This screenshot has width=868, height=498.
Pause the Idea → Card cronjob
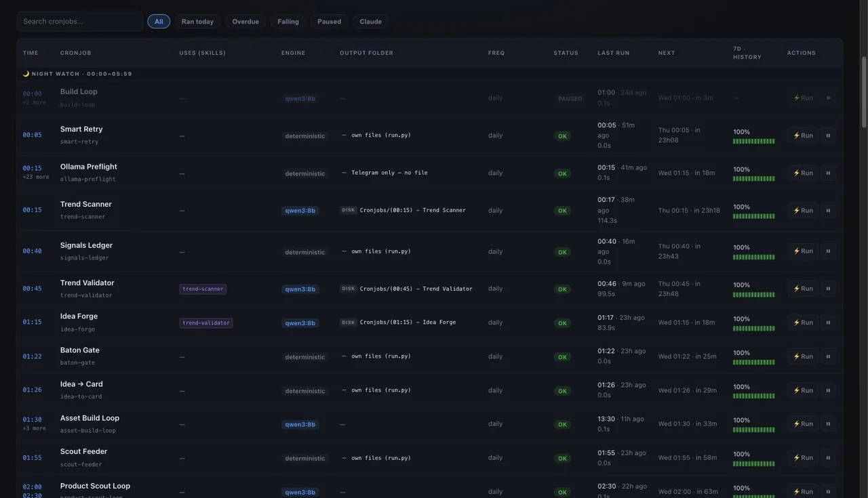pos(828,390)
